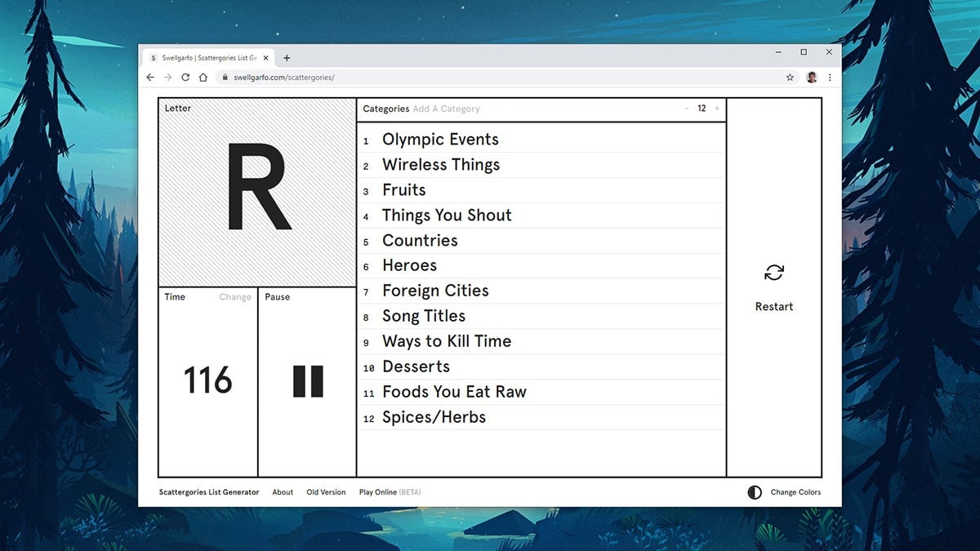
Task: Click the letter R tile
Action: pyautogui.click(x=257, y=192)
